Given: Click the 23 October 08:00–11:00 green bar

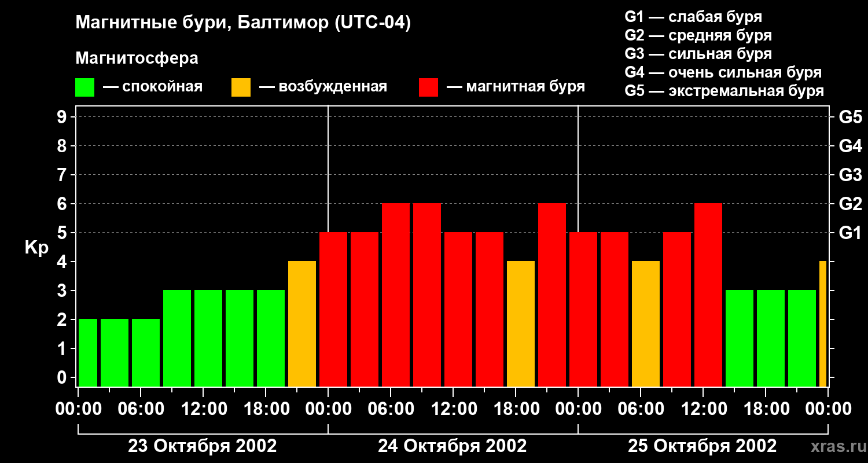Looking at the screenshot, I should (x=177, y=339).
